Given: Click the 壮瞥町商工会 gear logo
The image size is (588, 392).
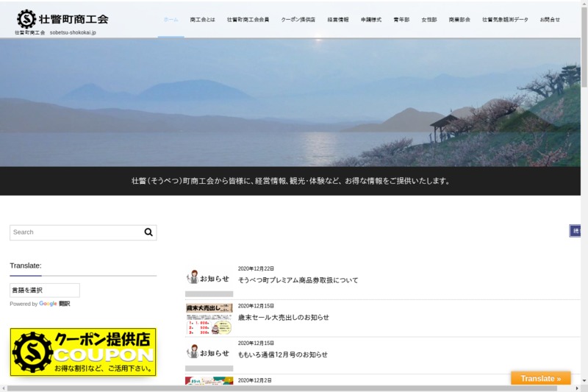Looking at the screenshot, I should [x=26, y=18].
